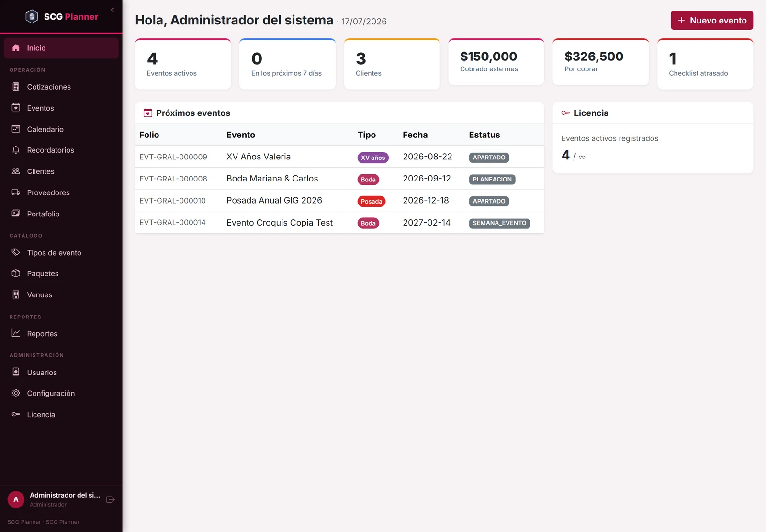
Task: Click the PLANEACION status badge
Action: pyautogui.click(x=492, y=179)
